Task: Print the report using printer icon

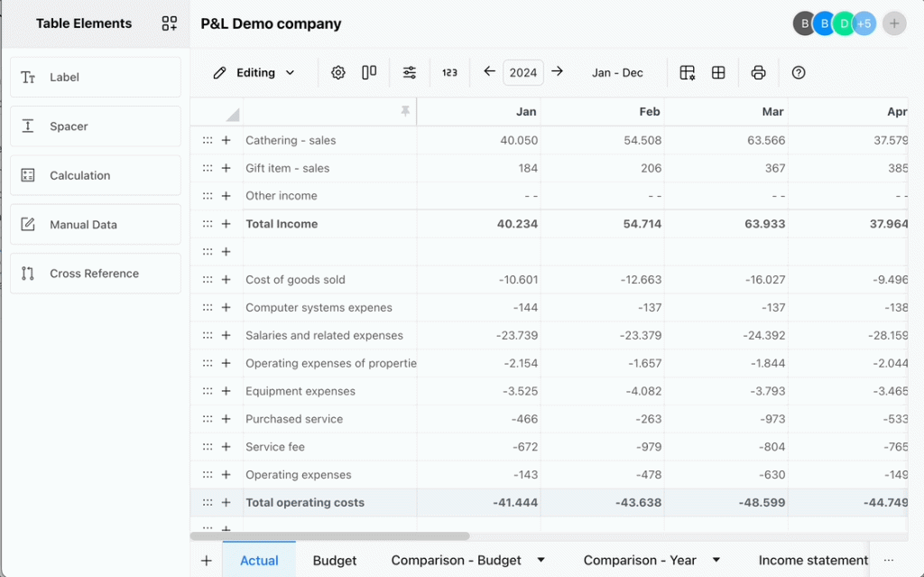Action: click(759, 72)
